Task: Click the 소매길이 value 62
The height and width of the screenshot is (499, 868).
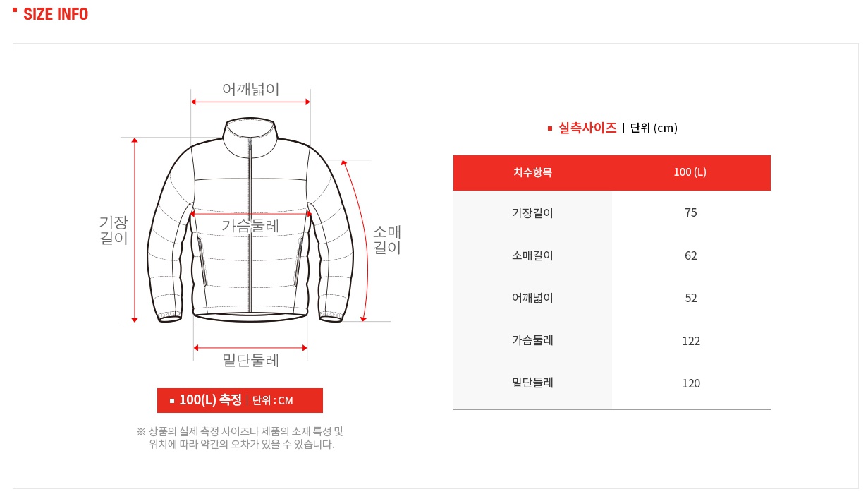Action: tap(691, 255)
